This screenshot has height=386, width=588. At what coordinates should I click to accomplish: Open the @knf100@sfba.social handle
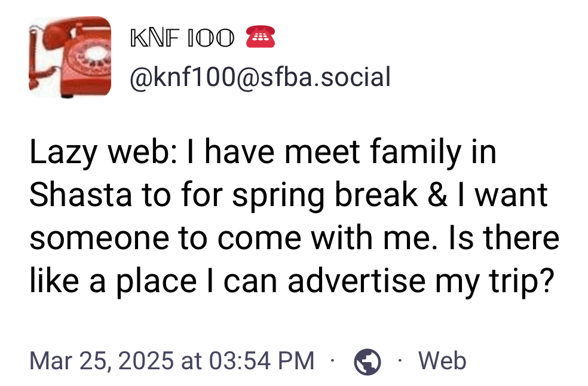260,77
